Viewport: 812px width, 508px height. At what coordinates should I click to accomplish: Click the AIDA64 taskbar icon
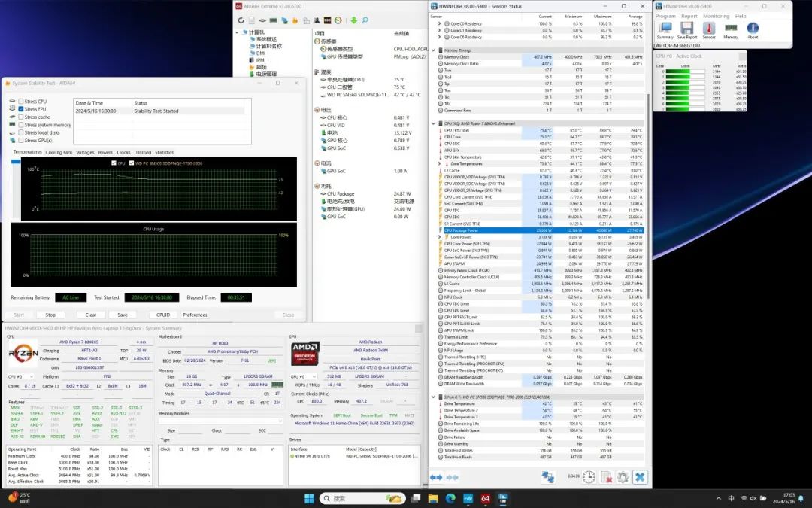click(x=486, y=498)
